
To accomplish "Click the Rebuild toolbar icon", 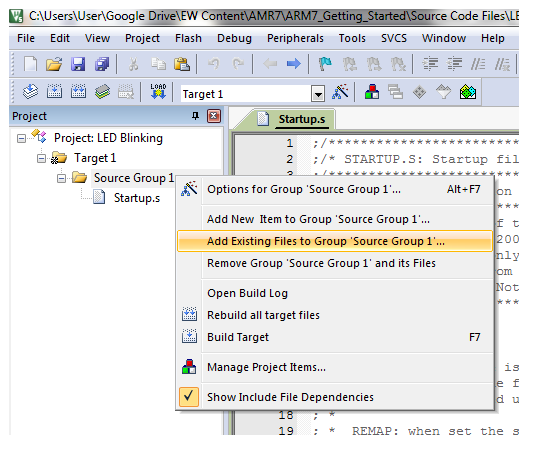I will click(x=78, y=92).
